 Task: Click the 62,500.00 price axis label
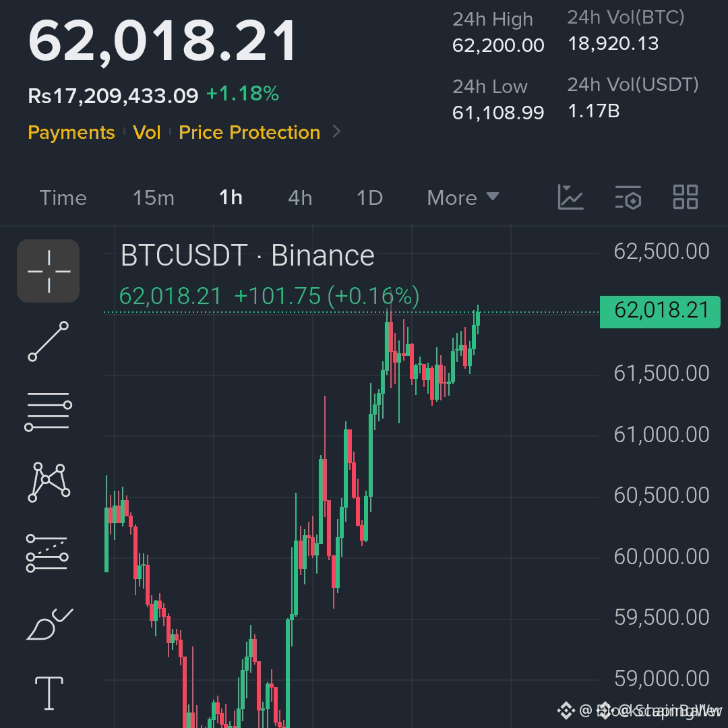662,251
